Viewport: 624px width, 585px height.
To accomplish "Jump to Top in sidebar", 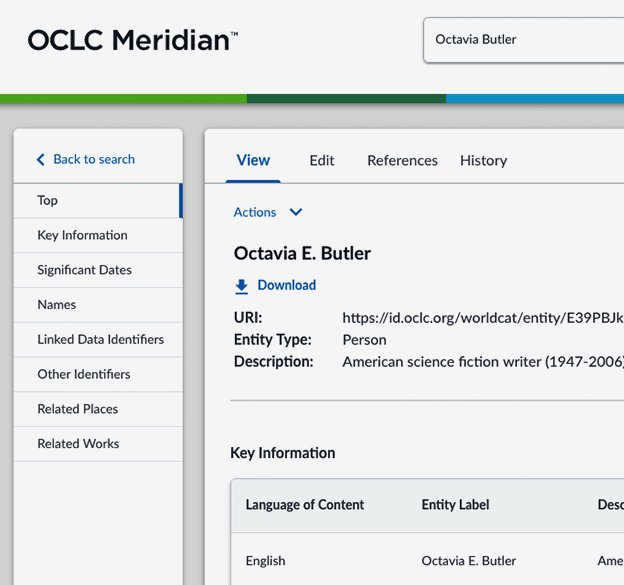I will 48,200.
